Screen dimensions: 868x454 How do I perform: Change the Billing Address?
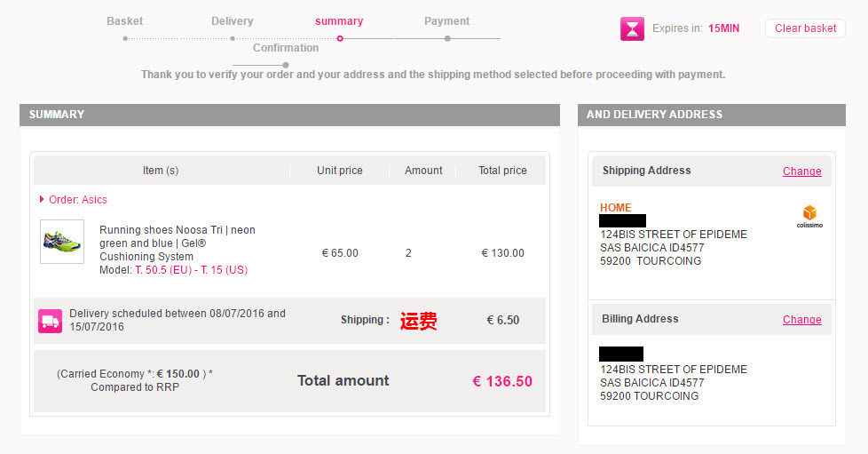(801, 320)
